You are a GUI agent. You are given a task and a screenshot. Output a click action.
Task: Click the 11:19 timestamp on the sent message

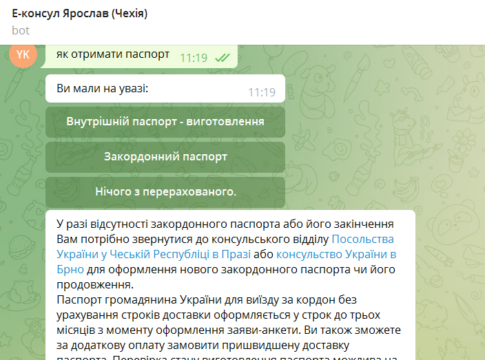pos(194,58)
